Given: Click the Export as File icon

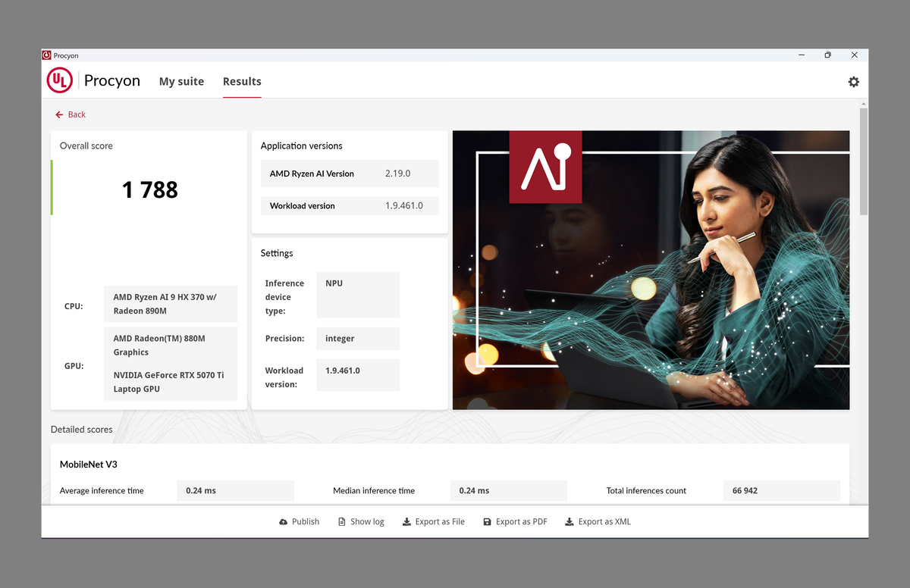Looking at the screenshot, I should (x=406, y=522).
